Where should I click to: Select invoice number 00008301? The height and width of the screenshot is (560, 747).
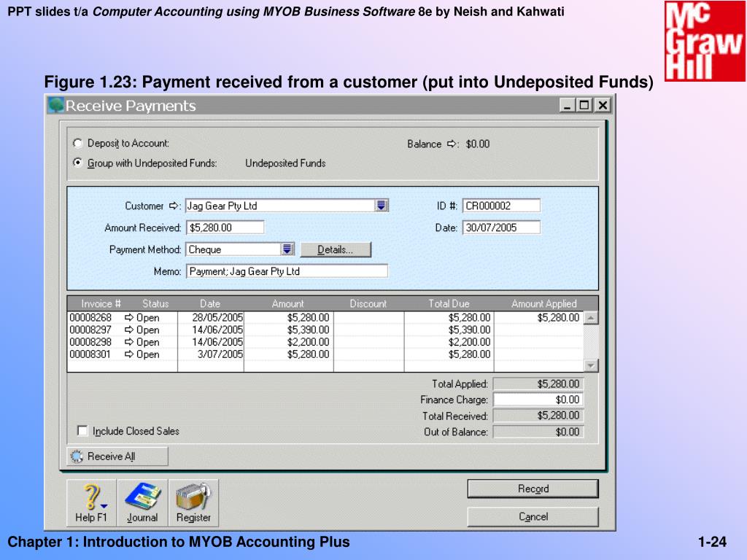[x=90, y=354]
